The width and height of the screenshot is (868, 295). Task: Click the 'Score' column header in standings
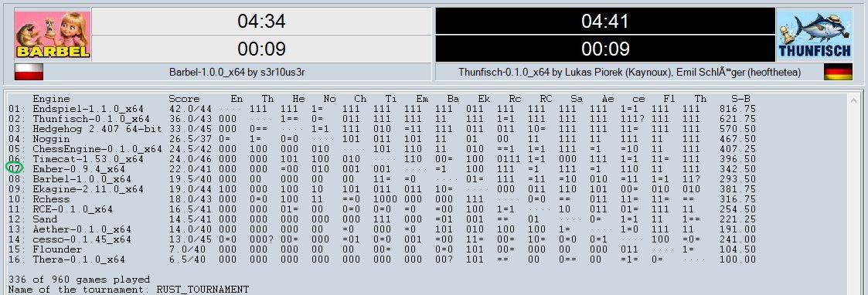click(184, 99)
